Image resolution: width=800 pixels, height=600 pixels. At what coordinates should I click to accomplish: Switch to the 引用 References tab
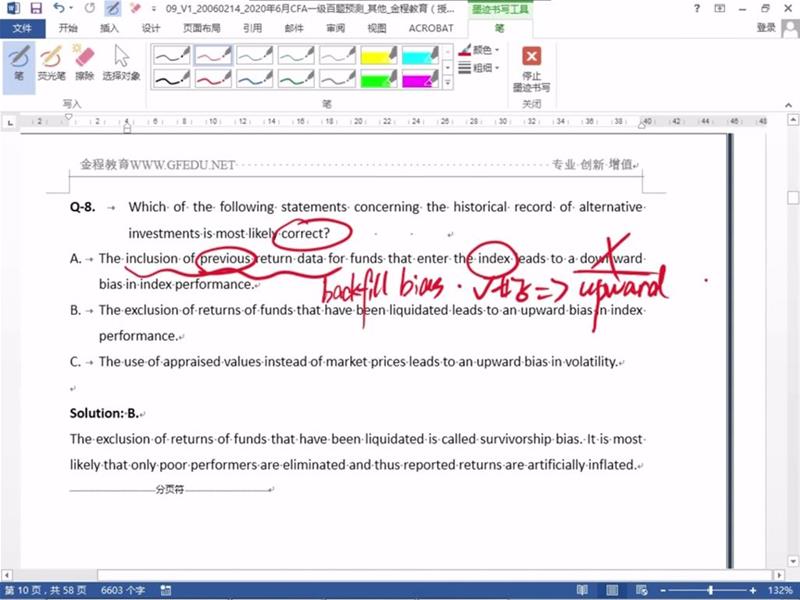tap(252, 28)
